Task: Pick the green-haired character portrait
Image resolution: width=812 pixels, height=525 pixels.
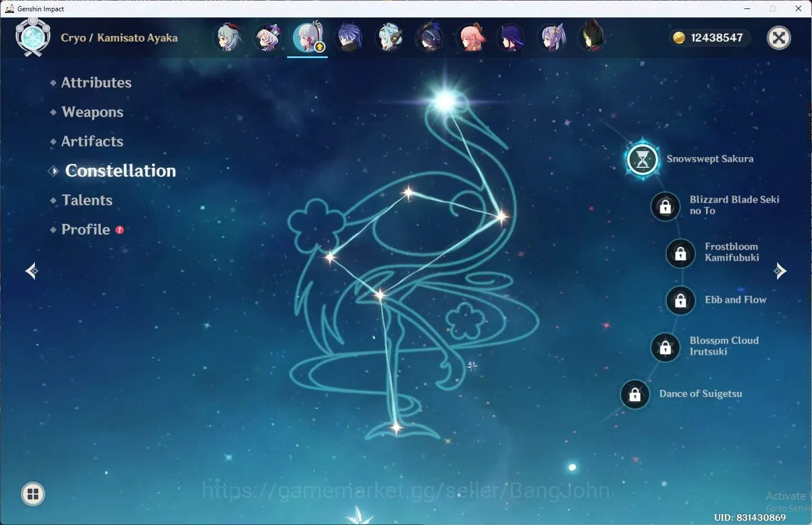Action: click(592, 36)
